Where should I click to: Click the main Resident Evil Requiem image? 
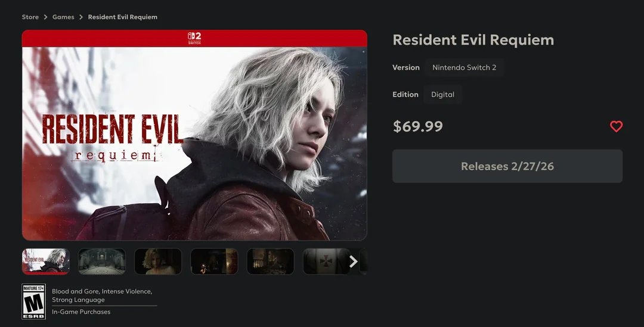[x=194, y=144]
